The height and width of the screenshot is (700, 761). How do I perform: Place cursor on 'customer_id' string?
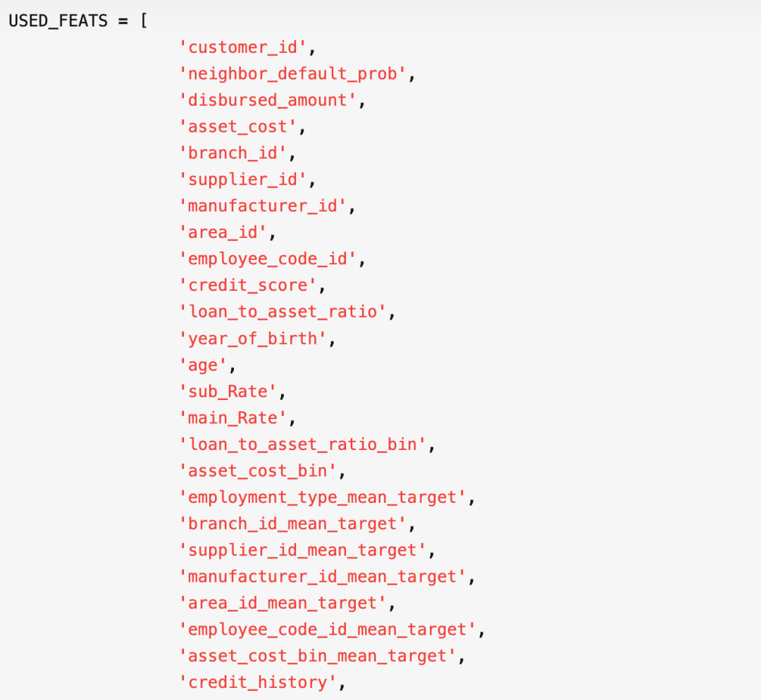tap(242, 48)
